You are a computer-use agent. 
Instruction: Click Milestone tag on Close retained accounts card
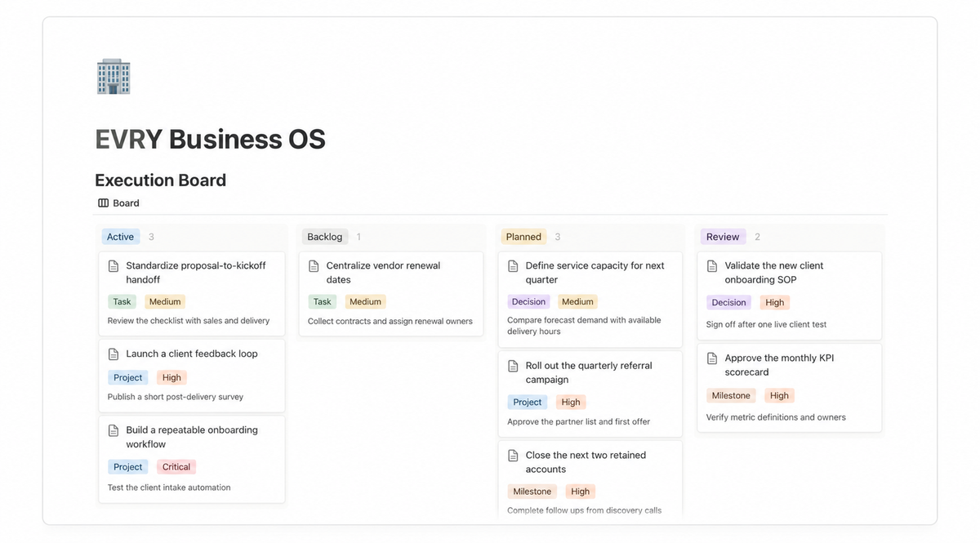coord(532,492)
